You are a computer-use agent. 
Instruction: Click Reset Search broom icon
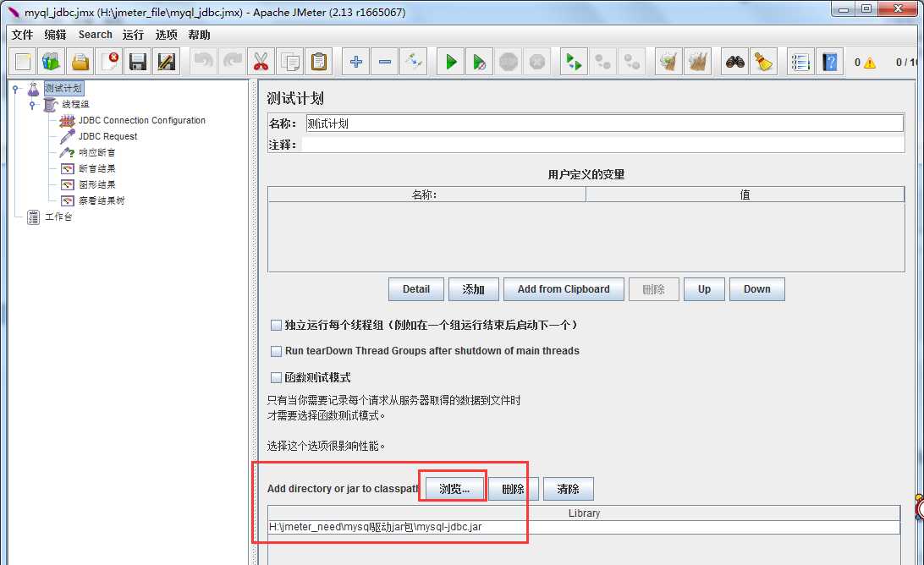pyautogui.click(x=764, y=61)
